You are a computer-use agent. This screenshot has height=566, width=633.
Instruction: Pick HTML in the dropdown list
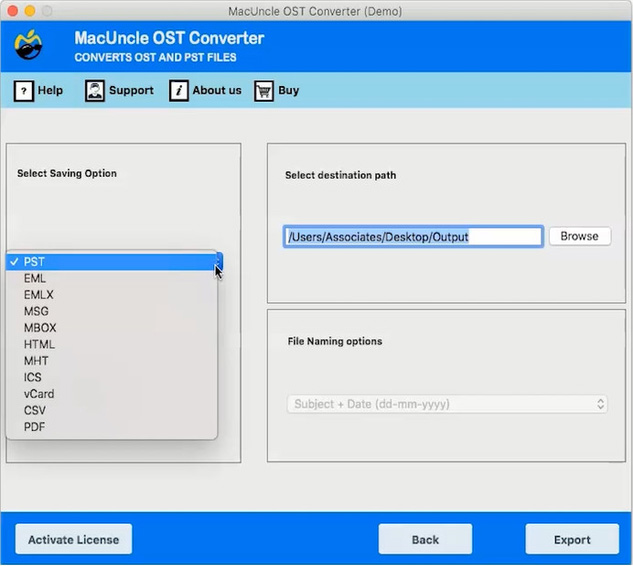[111, 344]
